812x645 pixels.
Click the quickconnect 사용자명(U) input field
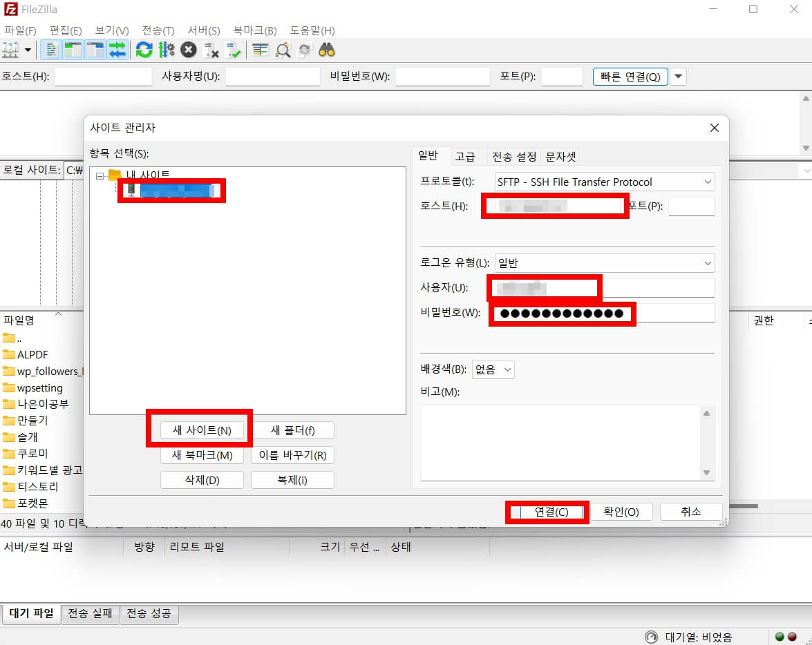pos(272,77)
